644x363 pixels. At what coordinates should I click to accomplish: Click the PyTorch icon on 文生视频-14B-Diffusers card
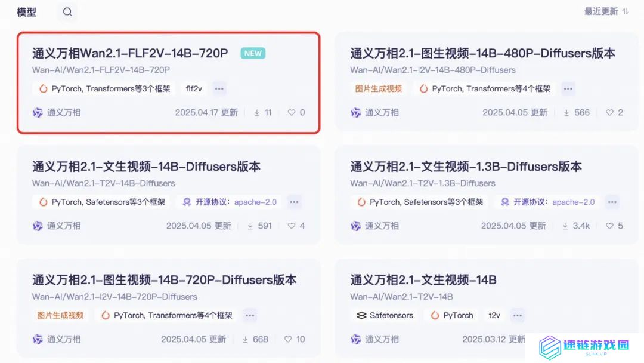(x=43, y=202)
